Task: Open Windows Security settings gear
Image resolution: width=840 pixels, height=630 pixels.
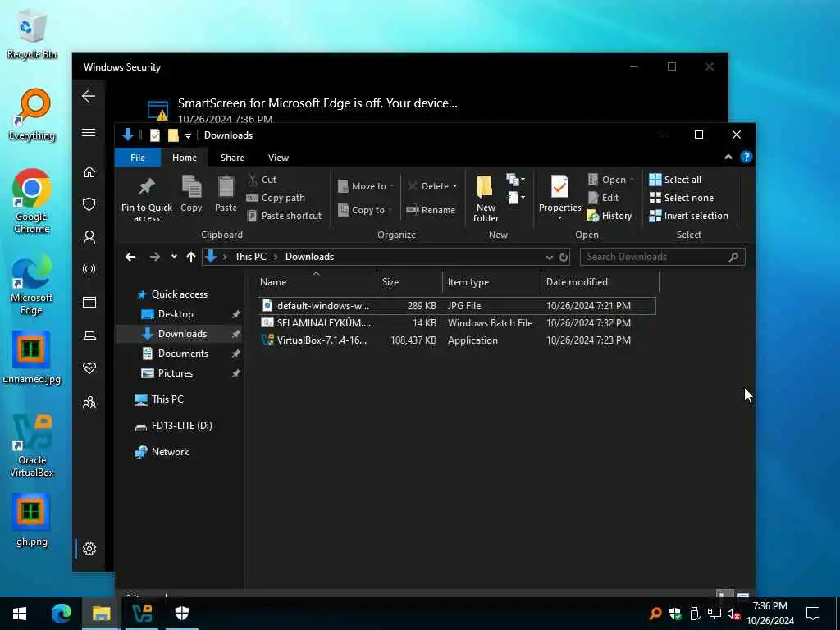Action: click(x=89, y=549)
